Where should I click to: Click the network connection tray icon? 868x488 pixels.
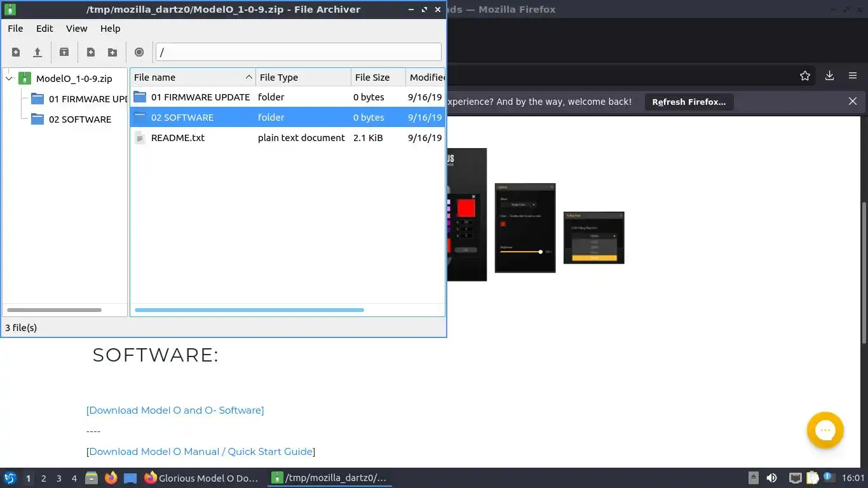pos(796,478)
